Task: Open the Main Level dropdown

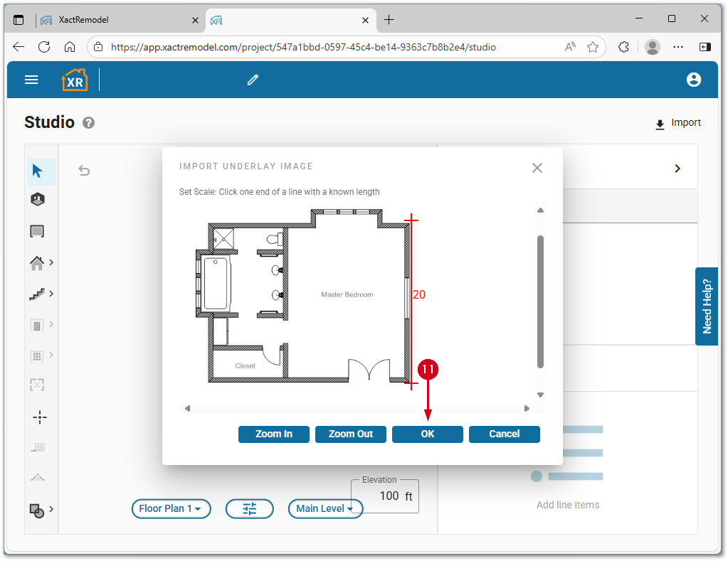Action: pyautogui.click(x=325, y=508)
